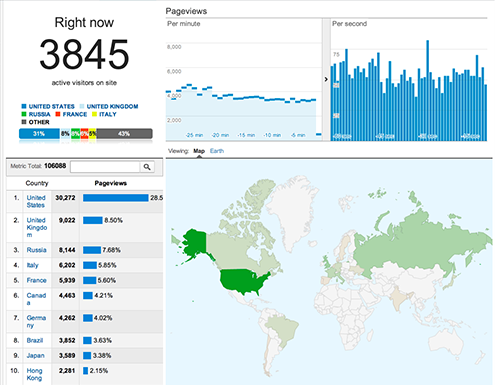Open the Hong Kong country link
Image resolution: width=495 pixels, height=385 pixels.
coord(34,374)
